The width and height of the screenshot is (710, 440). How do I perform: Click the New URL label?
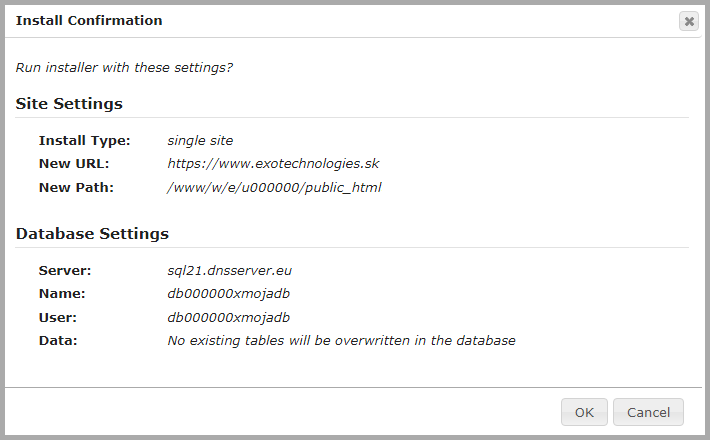tap(73, 163)
